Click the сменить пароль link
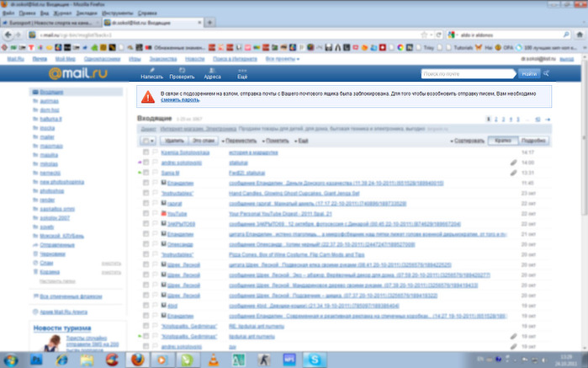588x368 pixels. (x=180, y=100)
